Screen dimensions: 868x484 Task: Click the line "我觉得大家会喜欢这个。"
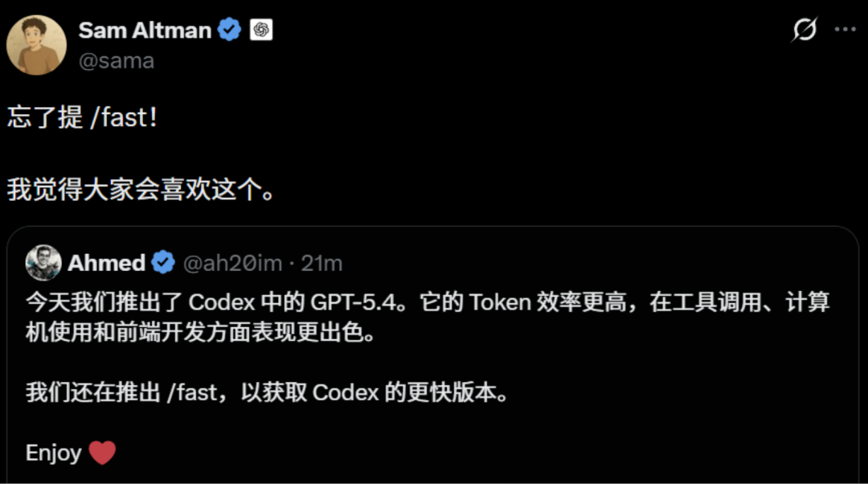point(141,190)
